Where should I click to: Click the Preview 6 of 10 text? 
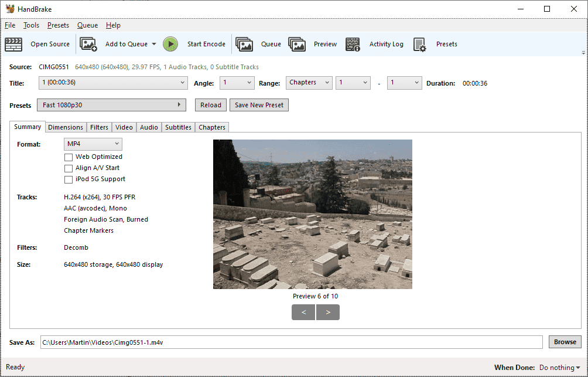coord(315,296)
